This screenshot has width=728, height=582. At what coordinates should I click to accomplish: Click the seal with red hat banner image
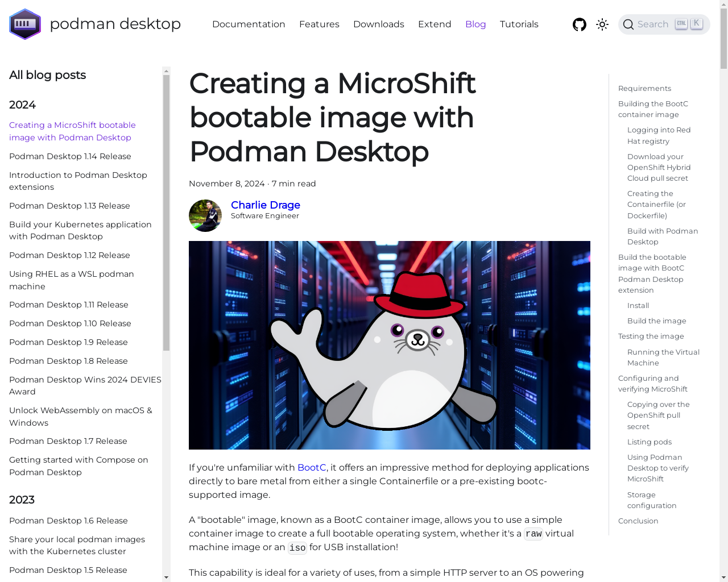tap(390, 345)
